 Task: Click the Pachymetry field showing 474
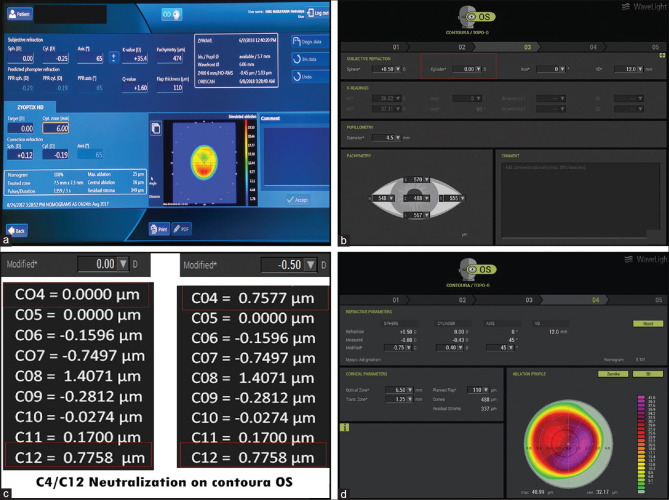click(x=170, y=58)
